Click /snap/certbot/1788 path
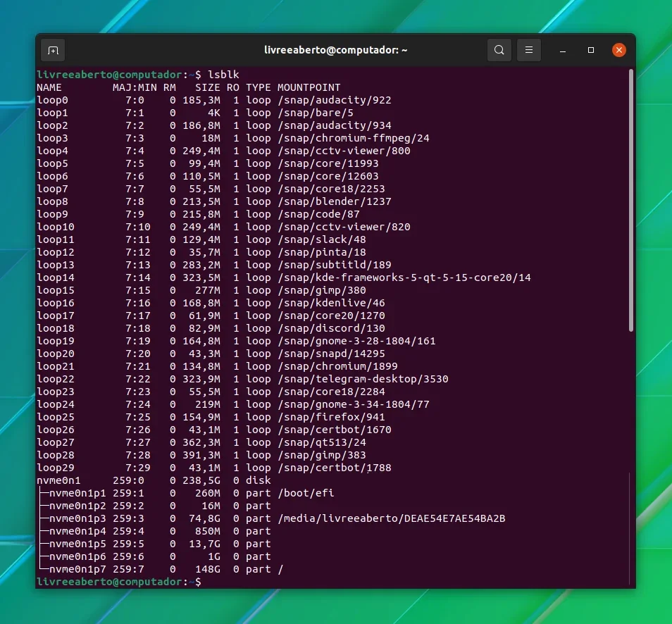 click(335, 468)
